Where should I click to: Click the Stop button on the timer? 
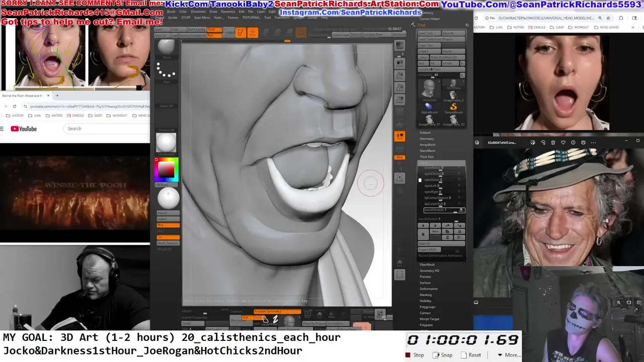[415, 355]
